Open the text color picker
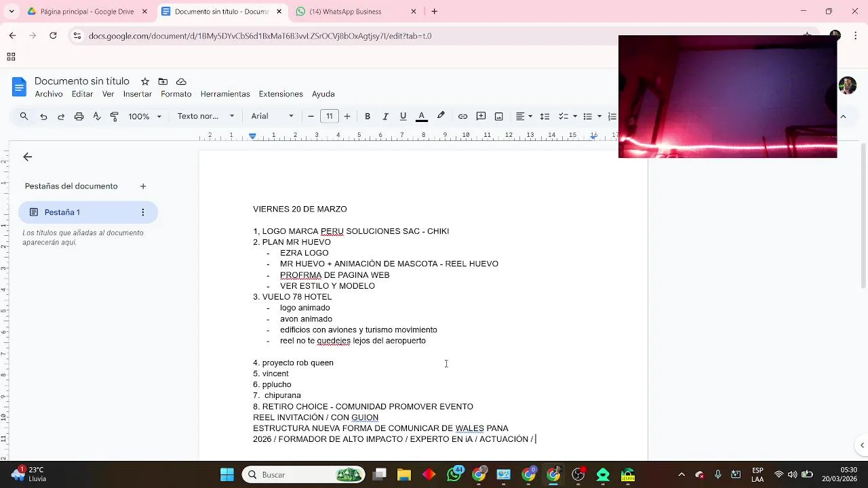The image size is (868, 488). coord(421,117)
